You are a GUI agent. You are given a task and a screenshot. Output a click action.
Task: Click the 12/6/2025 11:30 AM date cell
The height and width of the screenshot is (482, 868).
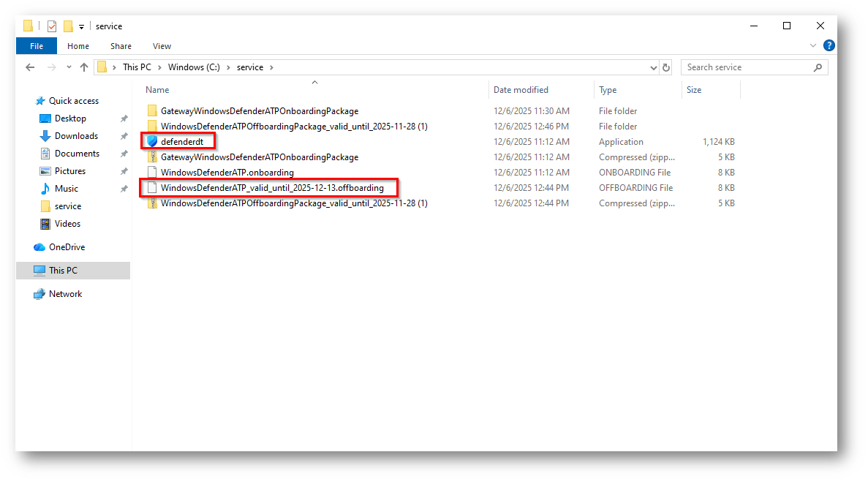pyautogui.click(x=532, y=110)
